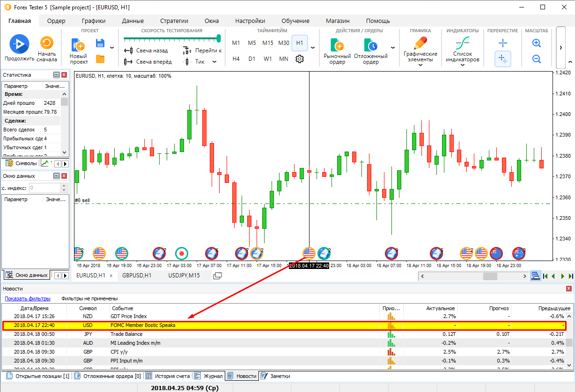
Task: Click the Market order (Рыночный ордер) icon
Action: point(337,45)
